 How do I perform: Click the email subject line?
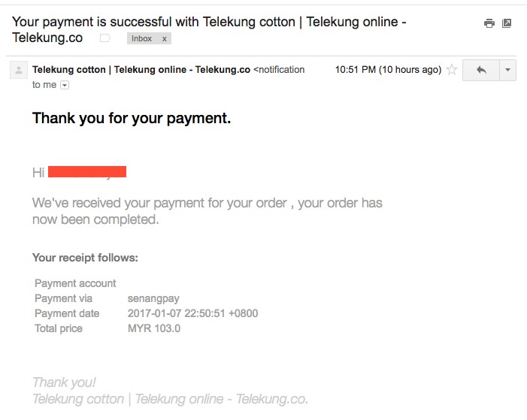(209, 29)
